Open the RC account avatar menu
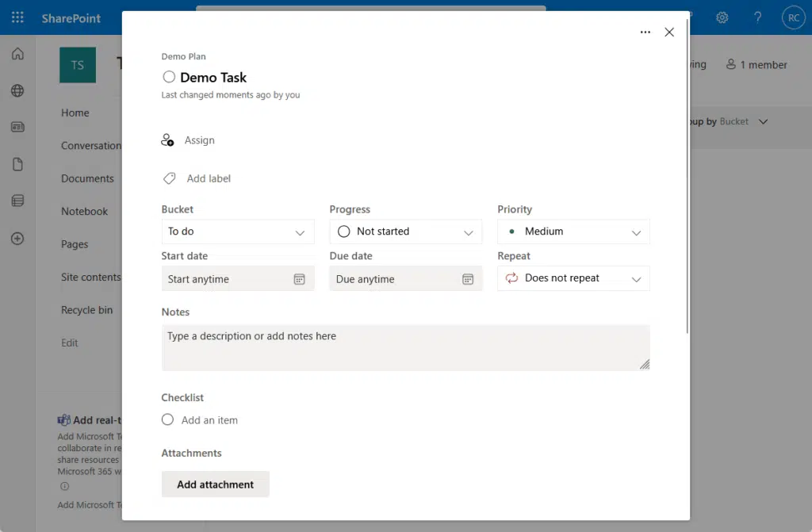The height and width of the screenshot is (532, 812). click(x=793, y=17)
